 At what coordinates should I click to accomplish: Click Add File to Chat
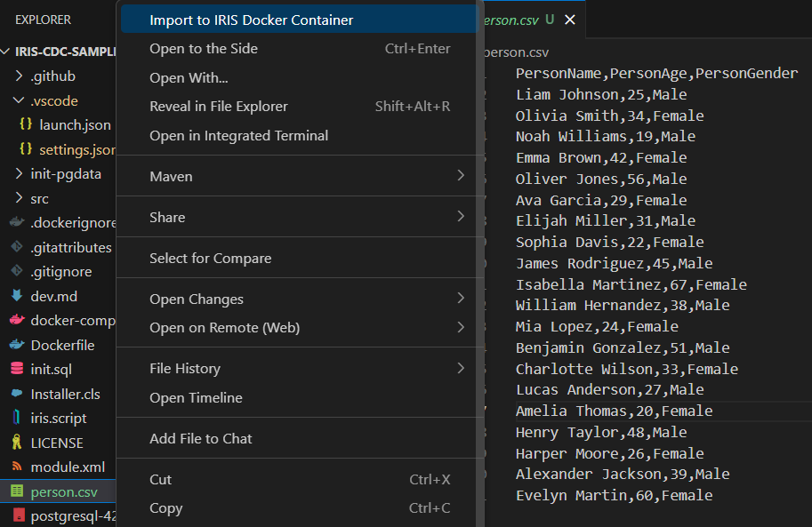click(x=201, y=438)
